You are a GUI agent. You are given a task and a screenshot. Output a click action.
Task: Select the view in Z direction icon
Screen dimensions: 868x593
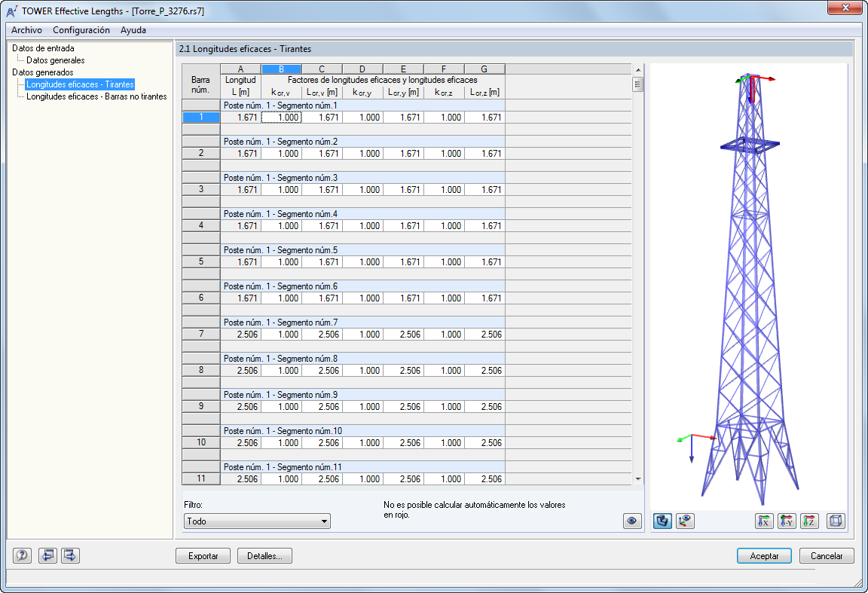809,521
